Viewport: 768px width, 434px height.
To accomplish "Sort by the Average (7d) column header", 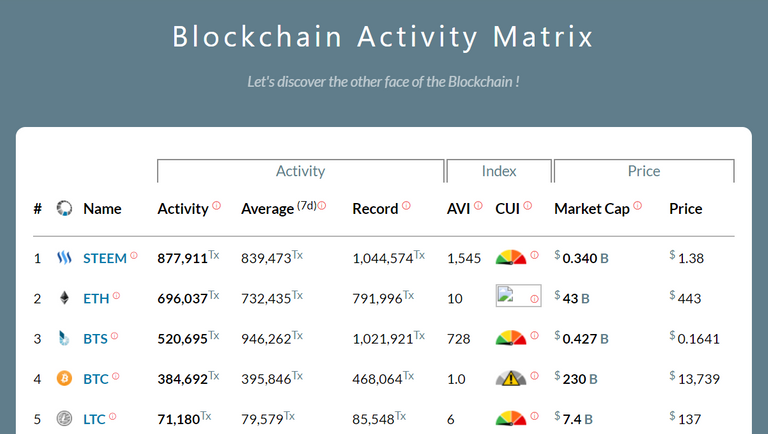I will [x=279, y=209].
